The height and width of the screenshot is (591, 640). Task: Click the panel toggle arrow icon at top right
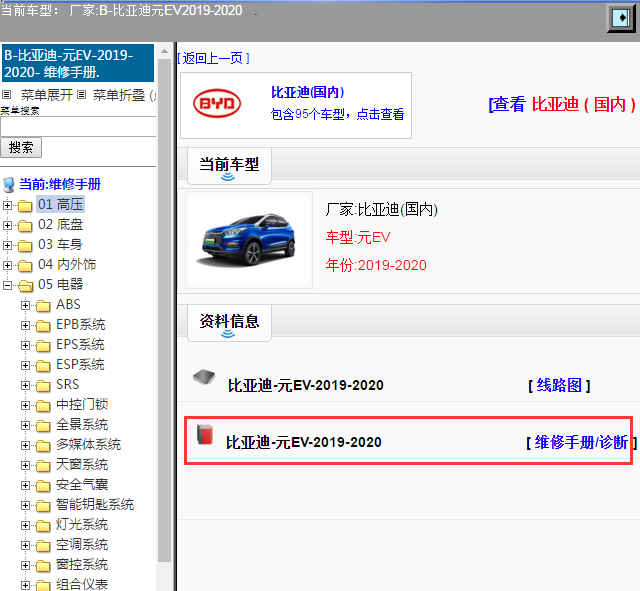tap(620, 18)
